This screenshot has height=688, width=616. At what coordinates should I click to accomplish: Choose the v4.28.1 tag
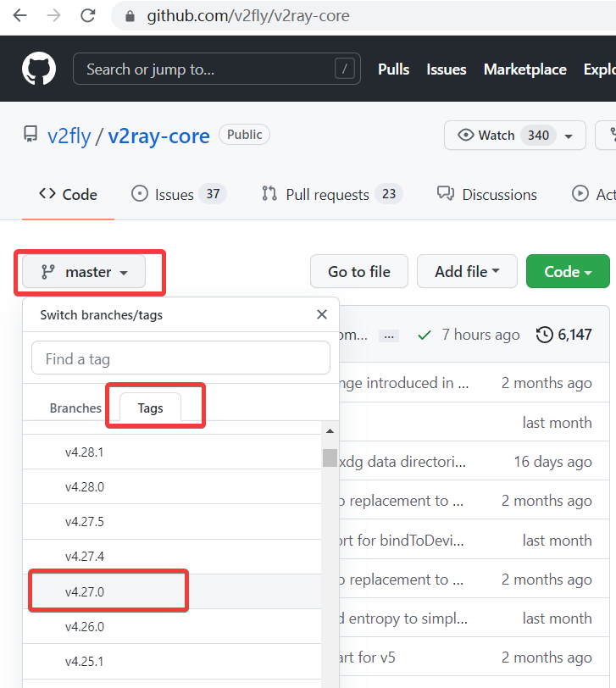pos(85,452)
